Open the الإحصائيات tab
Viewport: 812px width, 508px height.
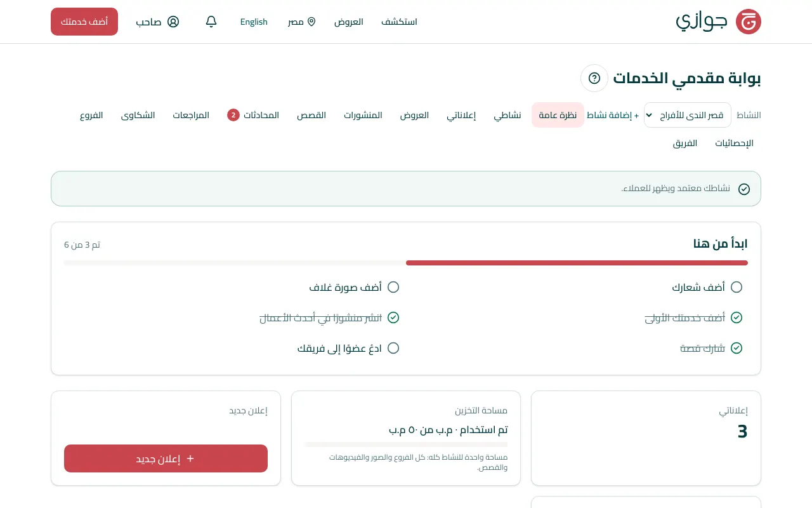pyautogui.click(x=734, y=143)
